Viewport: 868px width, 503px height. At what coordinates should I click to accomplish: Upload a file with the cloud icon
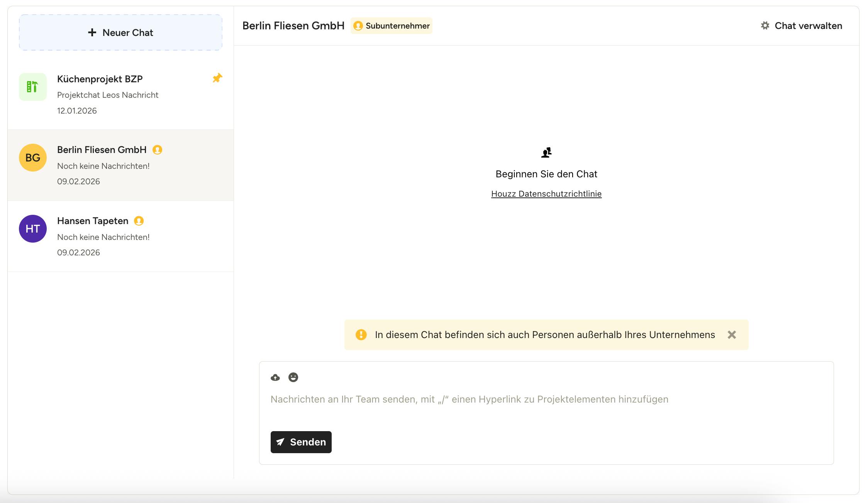pyautogui.click(x=275, y=377)
